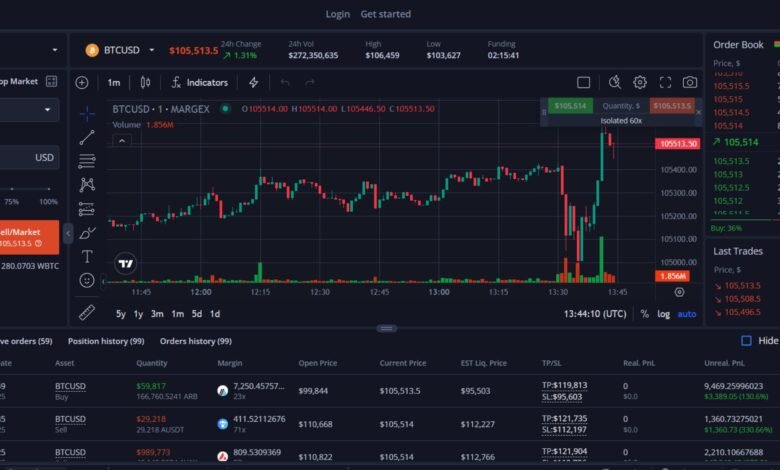
Task: Toggle the Hide checkbox
Action: coord(746,341)
